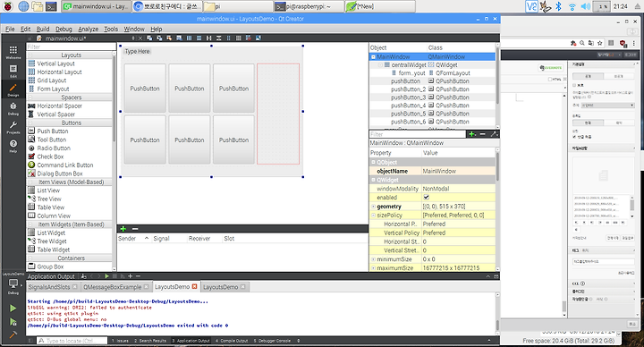Select the Push Button widget

point(53,131)
